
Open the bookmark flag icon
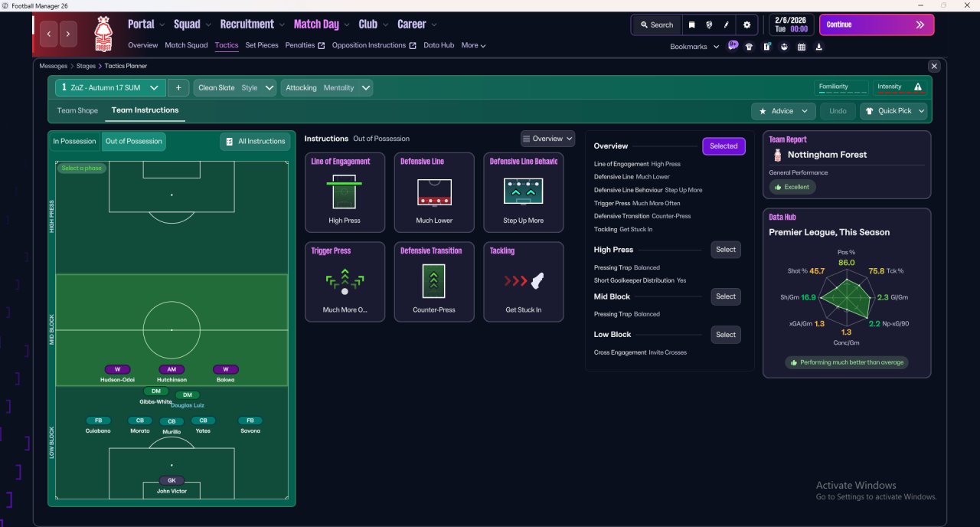click(x=691, y=25)
